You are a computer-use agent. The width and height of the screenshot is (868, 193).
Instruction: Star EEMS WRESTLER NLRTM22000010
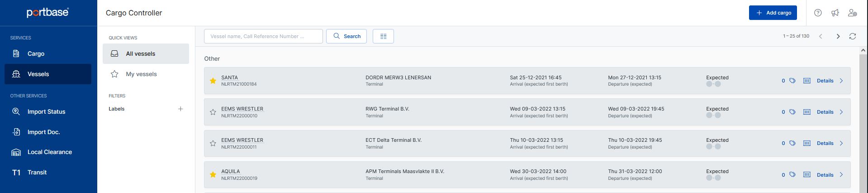coord(213,112)
